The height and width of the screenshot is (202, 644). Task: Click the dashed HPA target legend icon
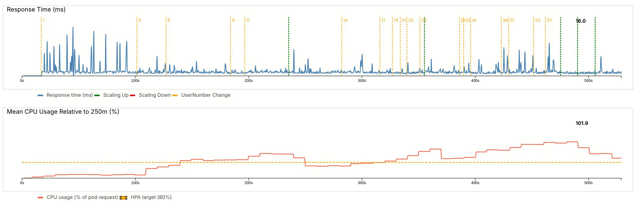click(x=123, y=198)
